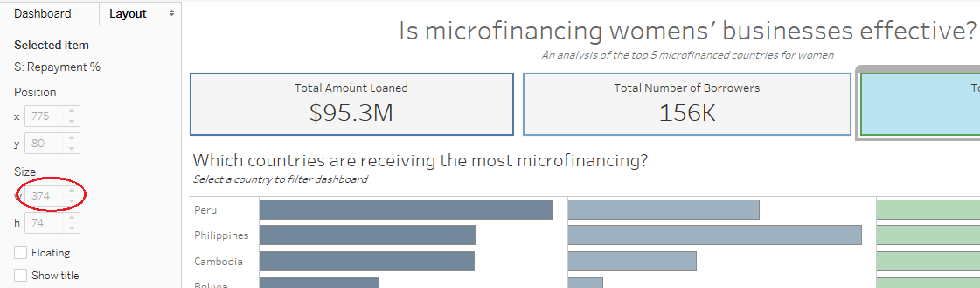Open the Layout tab

click(x=128, y=14)
